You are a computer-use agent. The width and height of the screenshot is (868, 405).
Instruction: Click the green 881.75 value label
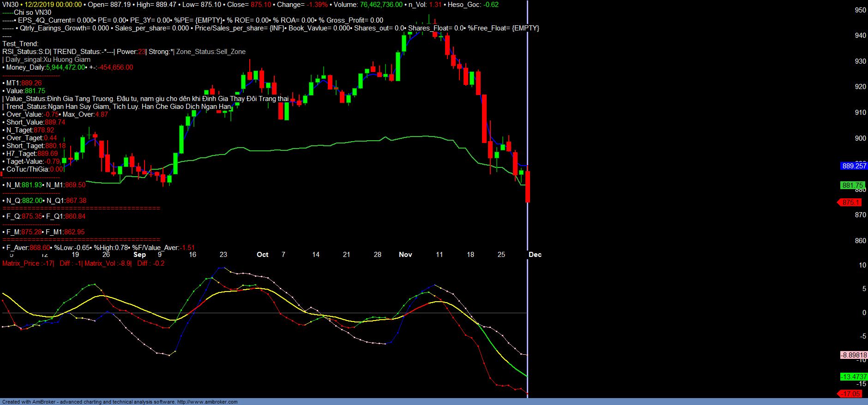pos(852,185)
